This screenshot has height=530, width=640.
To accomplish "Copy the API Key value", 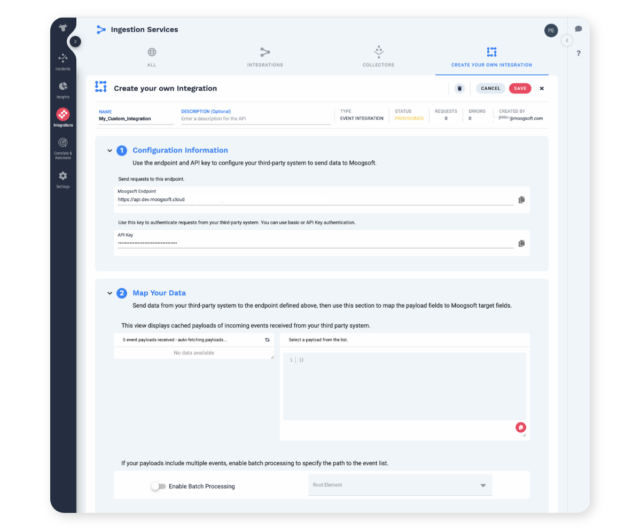I will coord(521,243).
